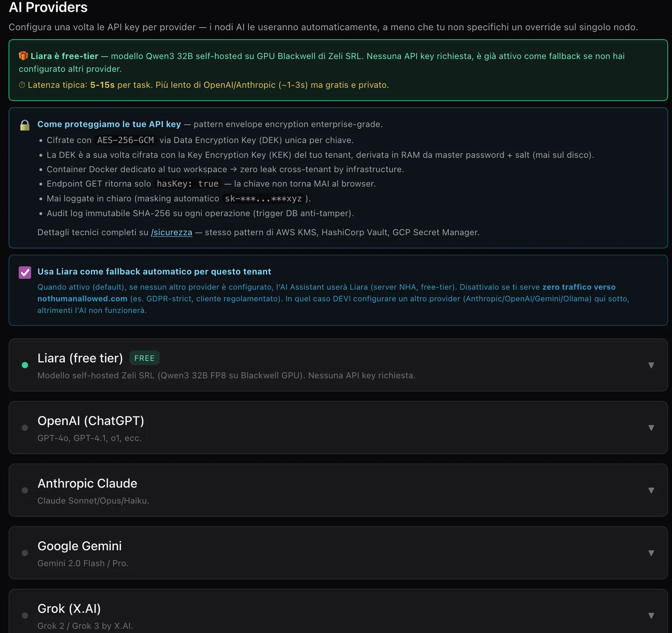The width and height of the screenshot is (672, 633).
Task: Click the clock icon next to Latenza tipica
Action: pyautogui.click(x=22, y=85)
